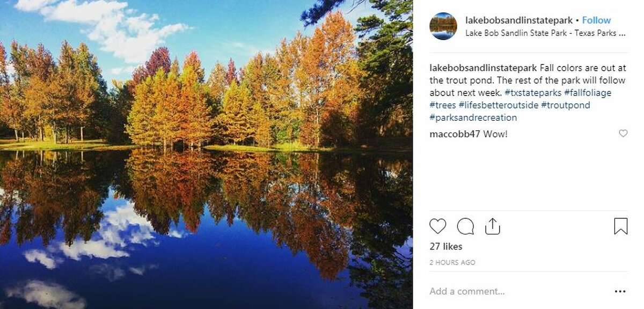The width and height of the screenshot is (644, 309).
Task: Visit the maccobb47 commenter profile
Action: [x=455, y=134]
